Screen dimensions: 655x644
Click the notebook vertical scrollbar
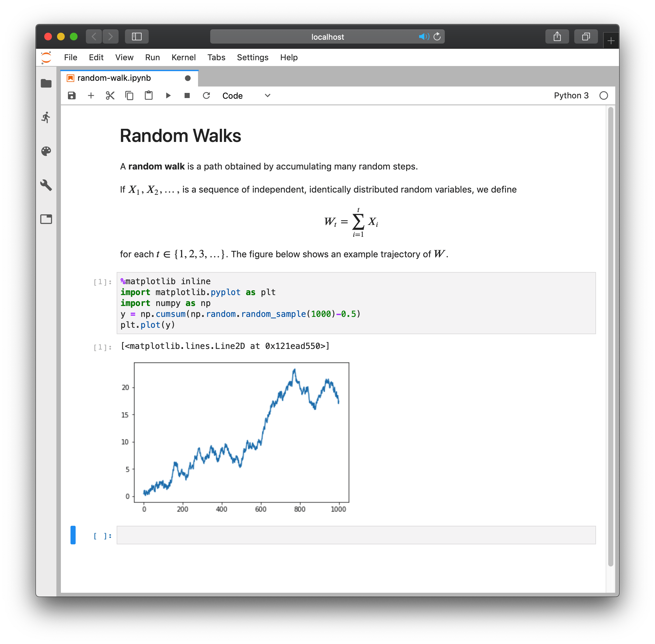pyautogui.click(x=610, y=336)
